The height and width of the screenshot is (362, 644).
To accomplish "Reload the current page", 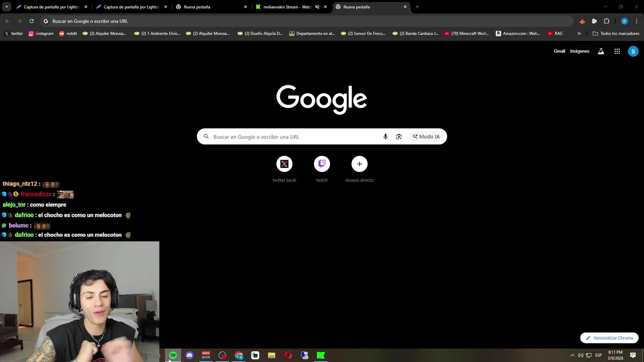I will pyautogui.click(x=31, y=21).
